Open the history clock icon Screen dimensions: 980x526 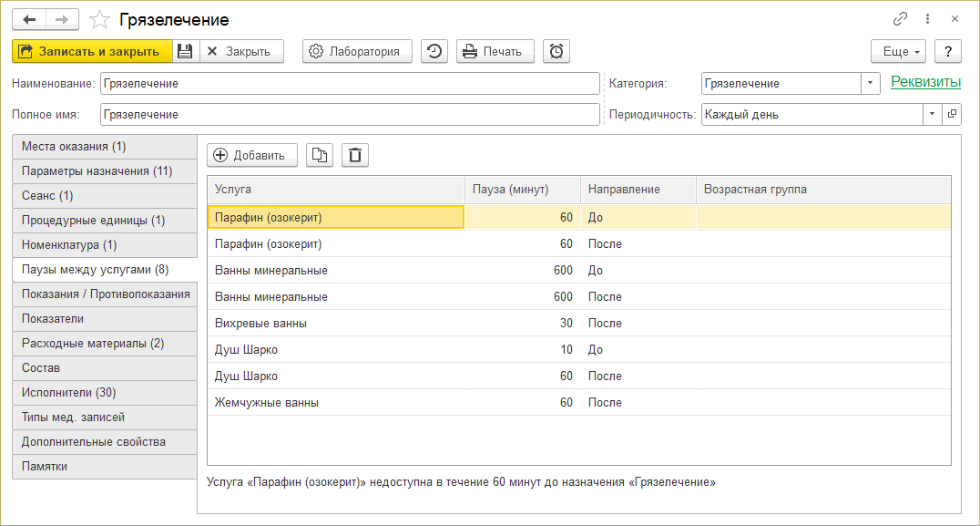click(x=434, y=51)
